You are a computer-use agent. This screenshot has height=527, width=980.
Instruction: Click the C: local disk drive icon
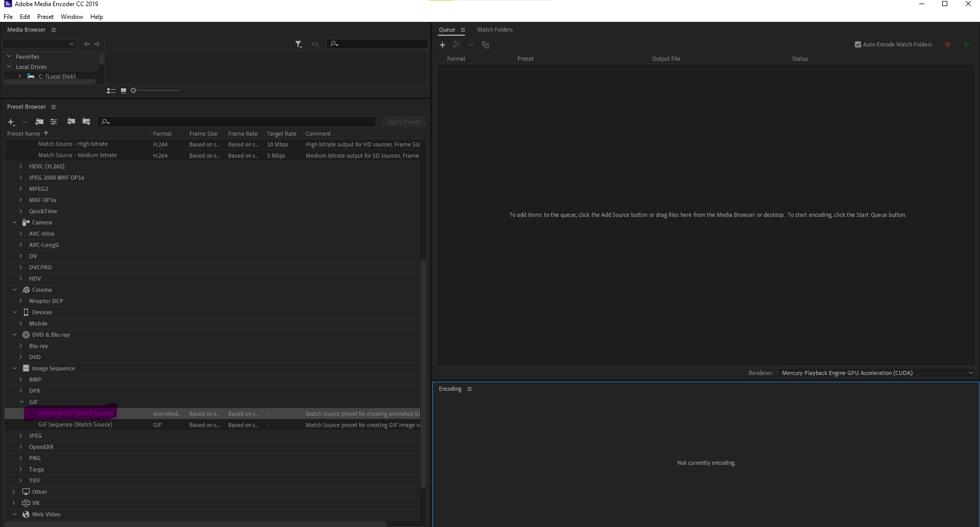tap(31, 76)
